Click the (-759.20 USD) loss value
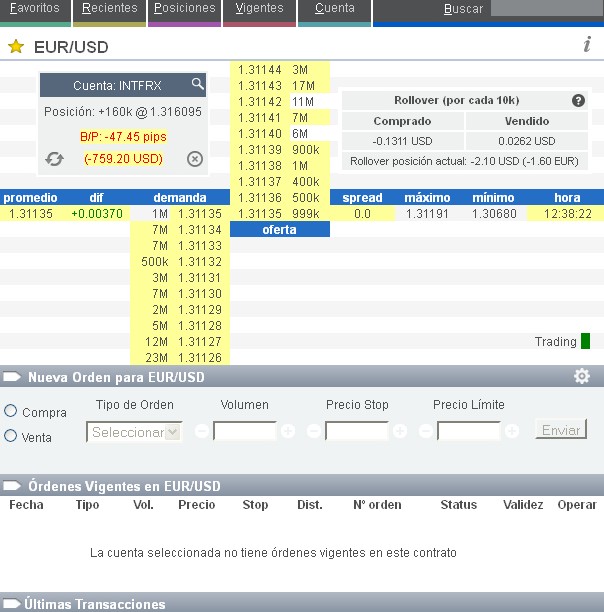This screenshot has height=612, width=604. [123, 158]
